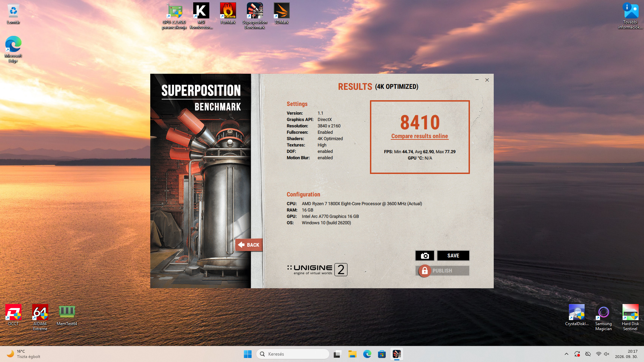Launch OCCT desktop shortcut
This screenshot has height=362, width=644.
13,315
